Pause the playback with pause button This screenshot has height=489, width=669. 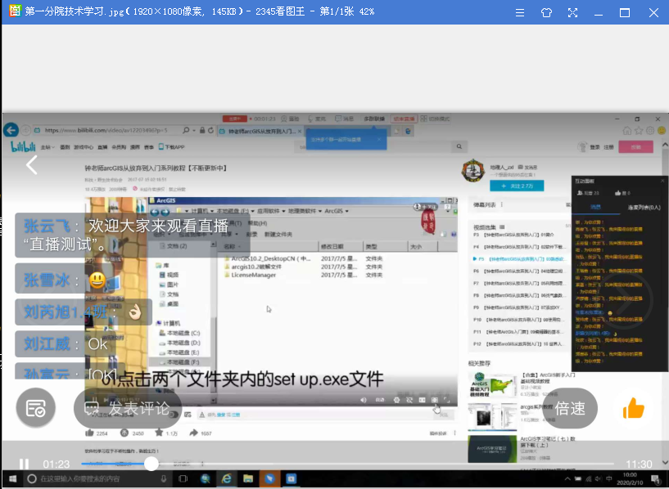click(x=24, y=464)
